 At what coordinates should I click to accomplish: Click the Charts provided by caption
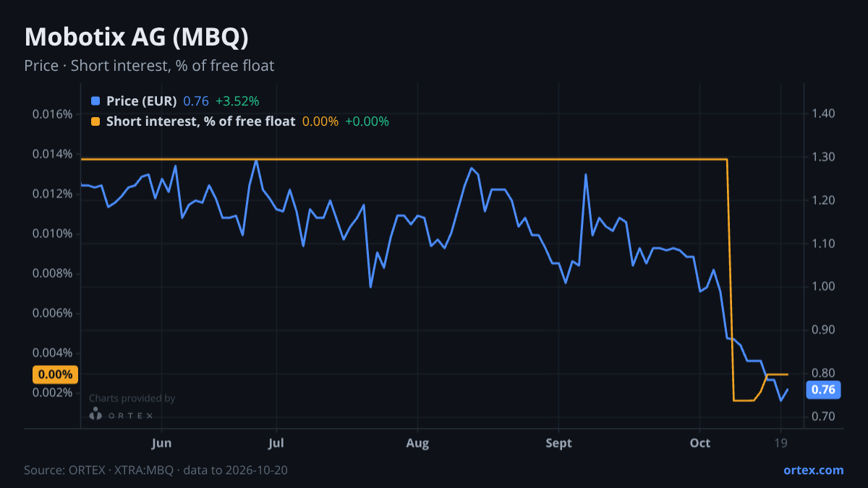coord(132,398)
